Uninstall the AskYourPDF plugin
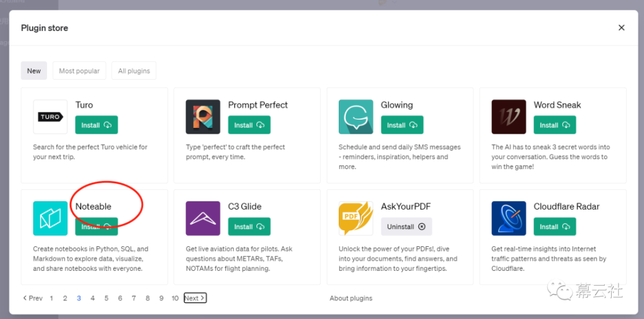The image size is (644, 319). coord(406,226)
